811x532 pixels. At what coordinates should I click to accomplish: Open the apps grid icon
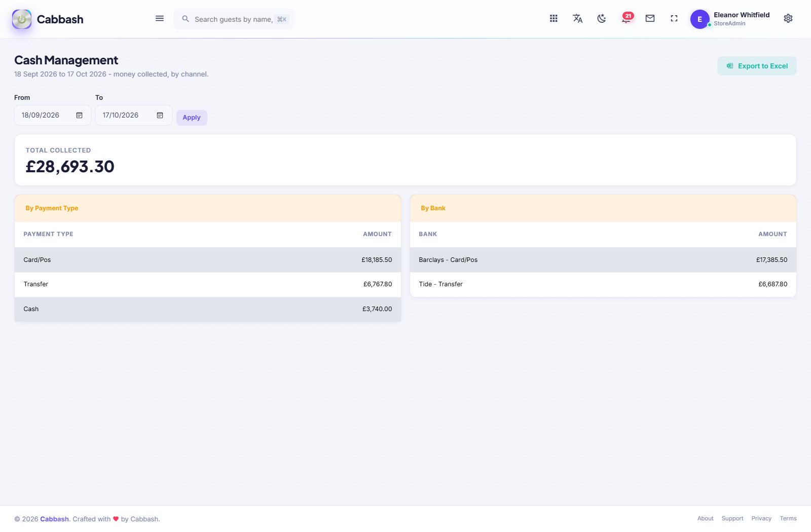[554, 18]
